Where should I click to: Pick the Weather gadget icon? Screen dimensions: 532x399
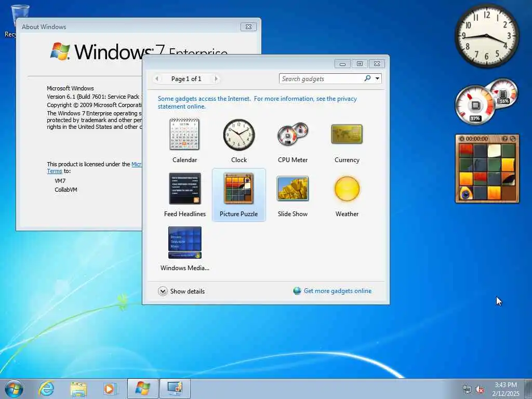pyautogui.click(x=347, y=189)
